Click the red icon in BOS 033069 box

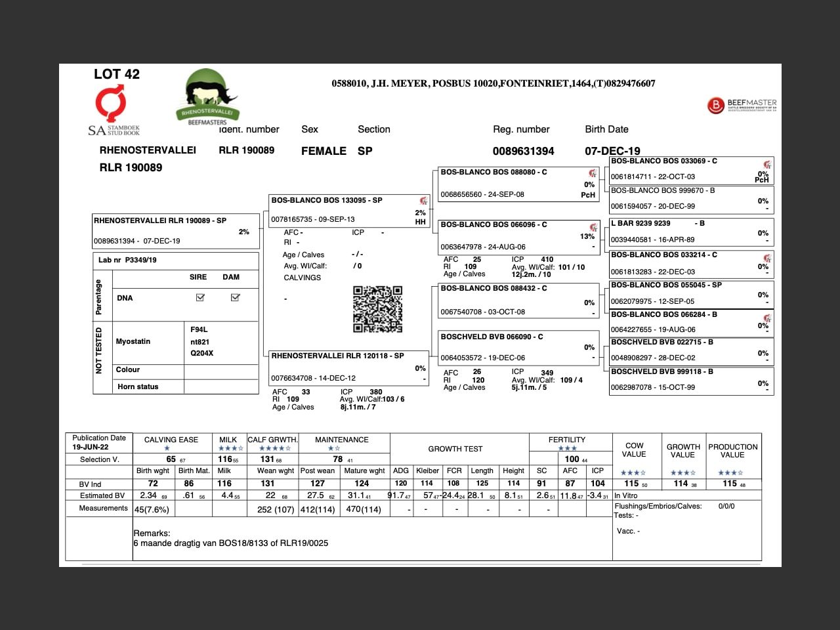[x=766, y=164]
